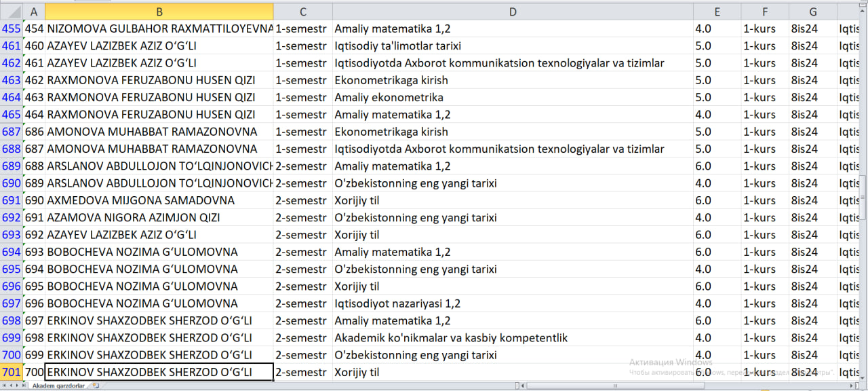Select column B header
Image resolution: width=868 pixels, height=391 pixels.
(x=159, y=12)
